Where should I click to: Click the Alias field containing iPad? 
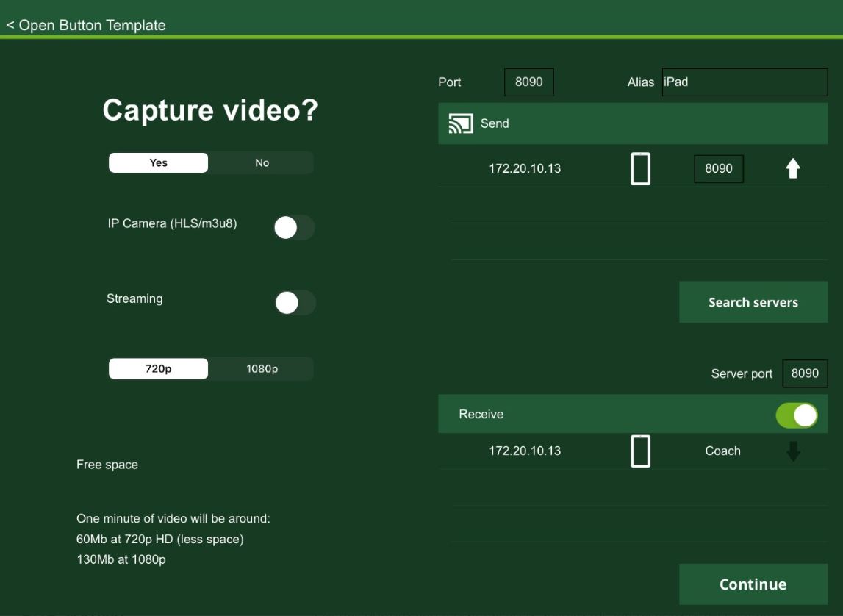[x=745, y=82]
